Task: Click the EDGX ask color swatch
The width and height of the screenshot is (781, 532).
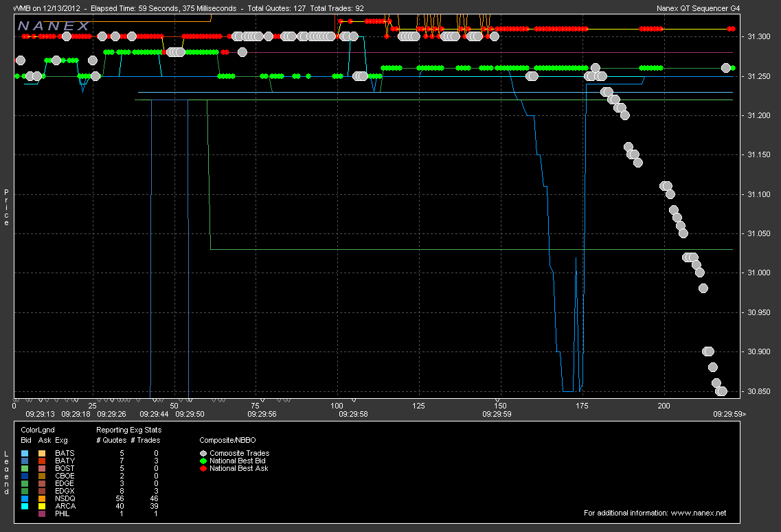Action: pyautogui.click(x=42, y=491)
